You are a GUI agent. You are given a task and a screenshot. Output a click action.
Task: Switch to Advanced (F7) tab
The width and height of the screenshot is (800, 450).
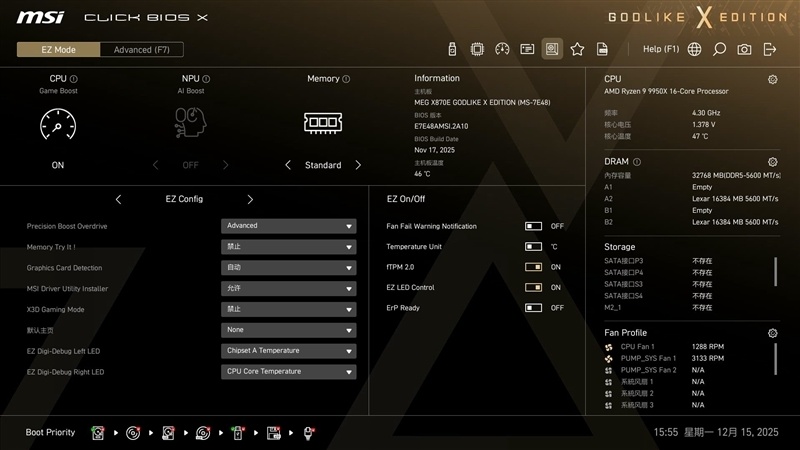[141, 49]
